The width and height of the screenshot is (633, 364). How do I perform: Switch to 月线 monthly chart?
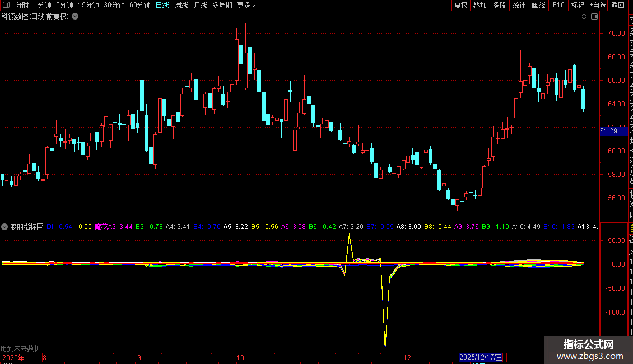click(200, 5)
